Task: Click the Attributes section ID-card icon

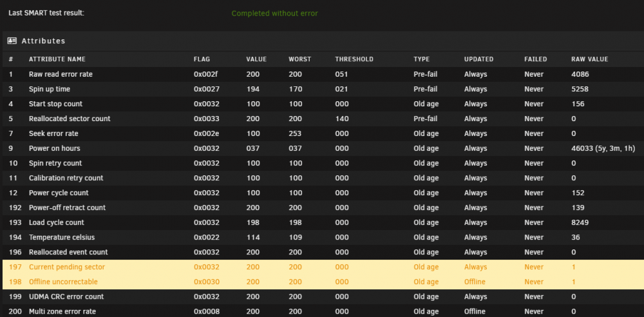Action: coord(12,41)
